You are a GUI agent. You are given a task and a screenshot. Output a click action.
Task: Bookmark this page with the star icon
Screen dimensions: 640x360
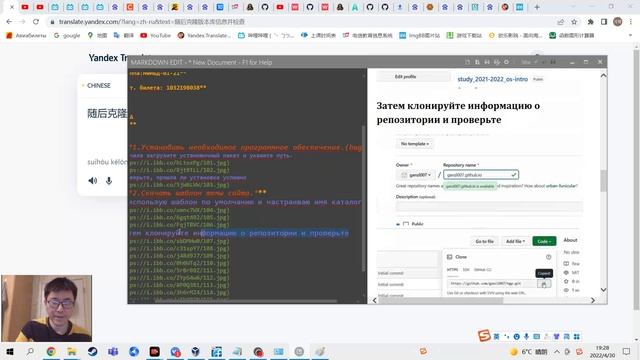pyautogui.click(x=574, y=22)
